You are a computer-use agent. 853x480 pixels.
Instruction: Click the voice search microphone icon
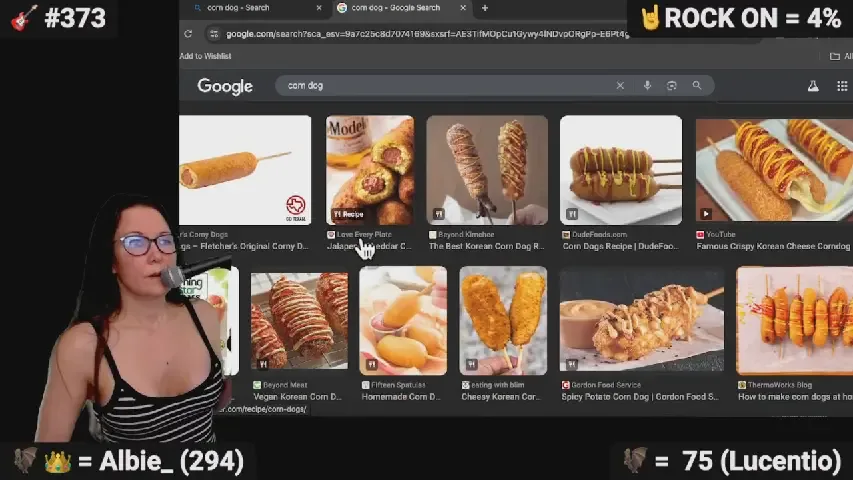pos(647,86)
